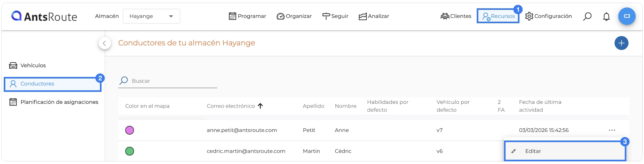Open Organizar in top navigation
Image resolution: width=644 pixels, height=164 pixels.
pyautogui.click(x=294, y=16)
